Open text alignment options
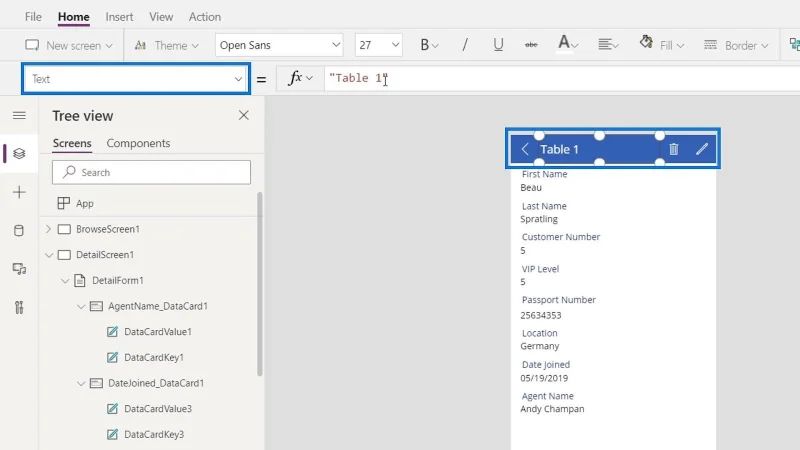The height and width of the screenshot is (450, 800). (x=608, y=45)
